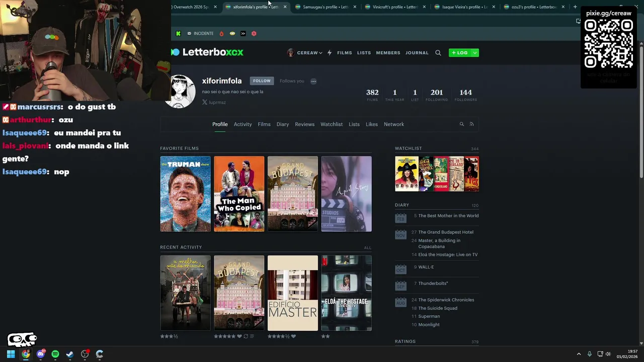Open the ALL recent activity link
644x362 pixels.
368,247
